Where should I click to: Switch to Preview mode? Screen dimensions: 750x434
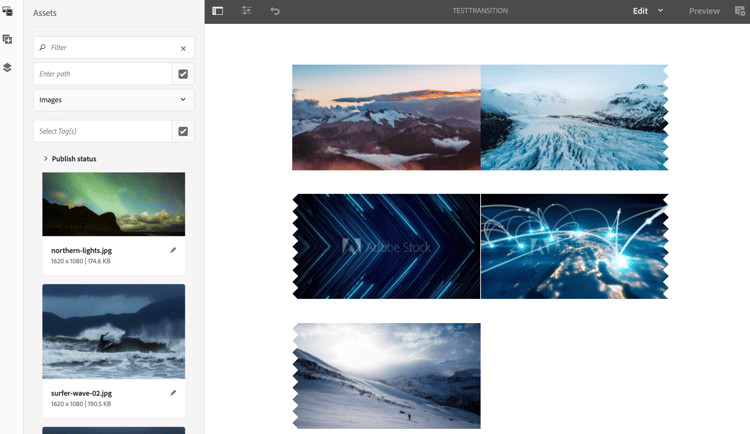704,11
